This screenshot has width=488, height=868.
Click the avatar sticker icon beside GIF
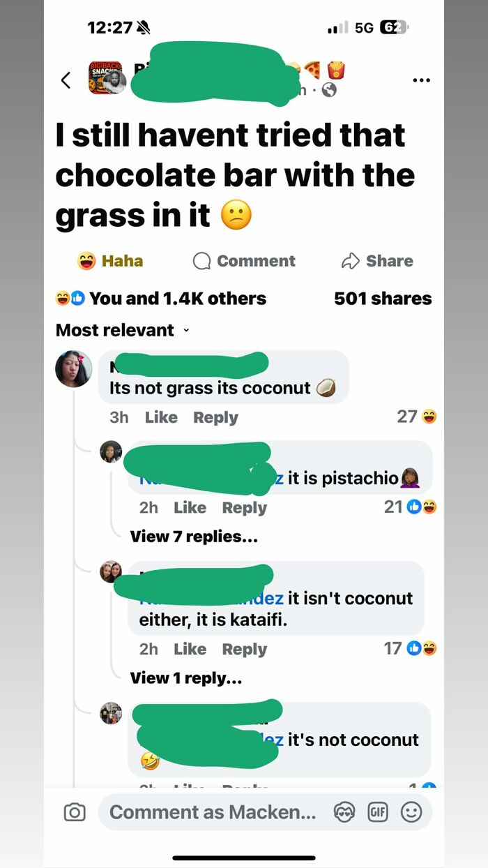point(344,811)
